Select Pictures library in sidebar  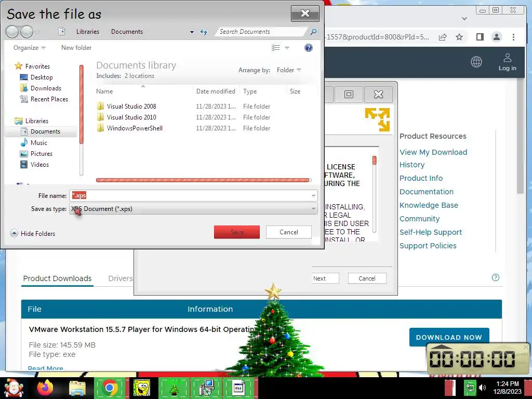click(42, 154)
